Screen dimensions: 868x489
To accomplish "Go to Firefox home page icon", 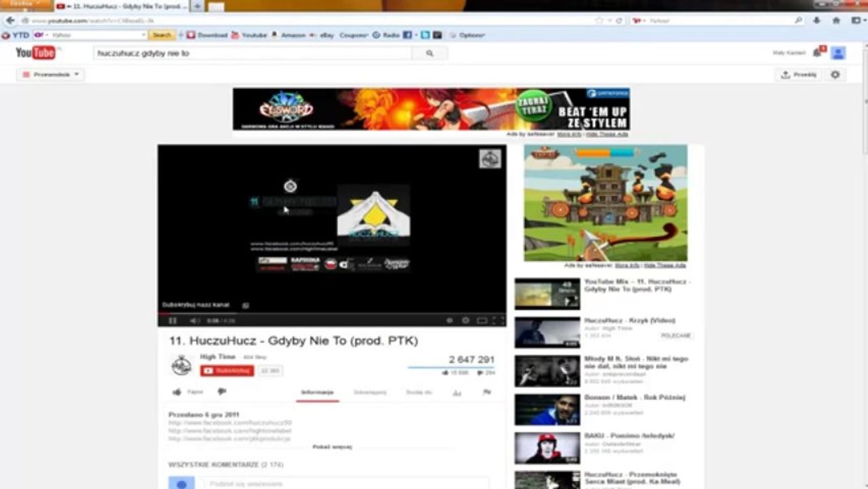I will coord(835,20).
